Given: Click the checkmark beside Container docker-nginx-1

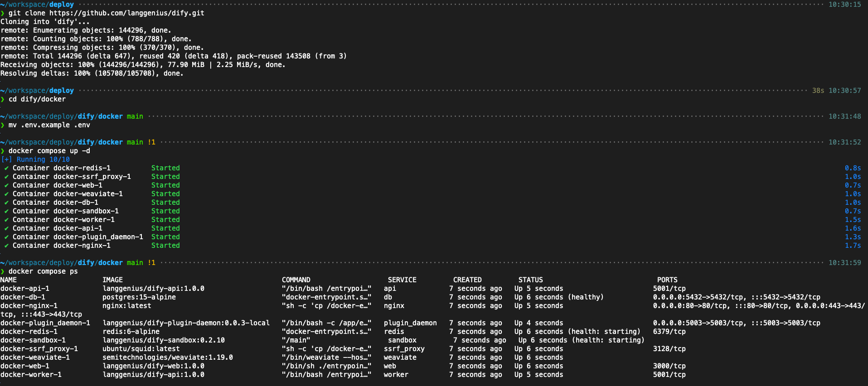Looking at the screenshot, I should 6,246.
